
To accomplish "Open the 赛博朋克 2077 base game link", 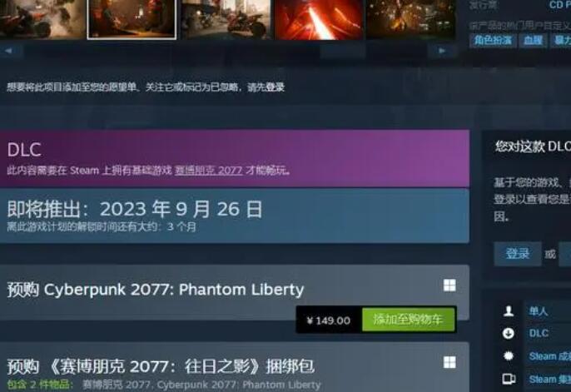I will (x=208, y=171).
